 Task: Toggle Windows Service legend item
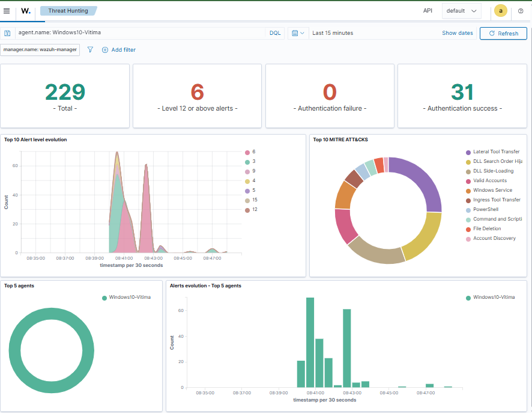tap(489, 190)
